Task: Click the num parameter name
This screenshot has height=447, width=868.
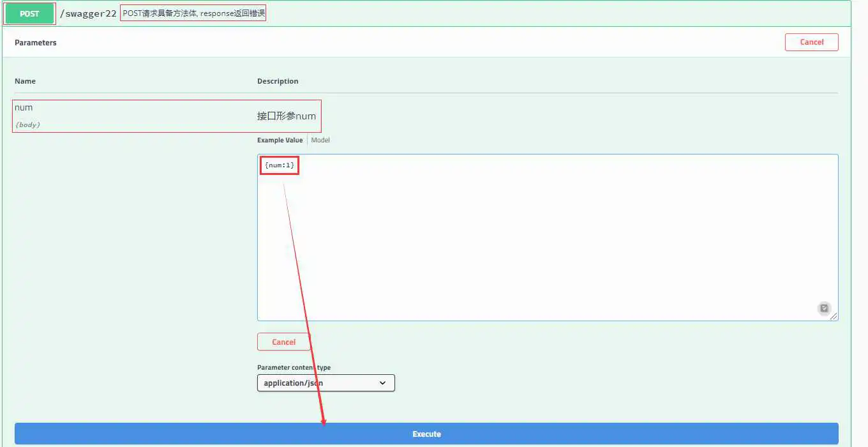Action: [x=24, y=107]
